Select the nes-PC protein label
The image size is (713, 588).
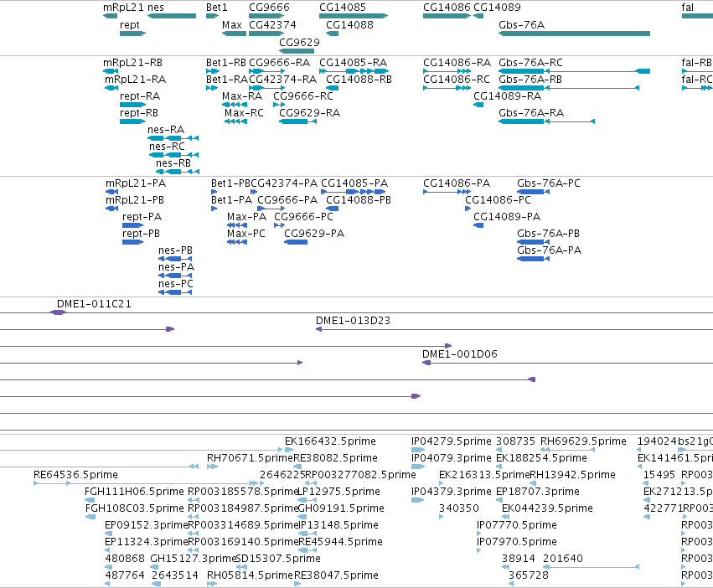(176, 284)
